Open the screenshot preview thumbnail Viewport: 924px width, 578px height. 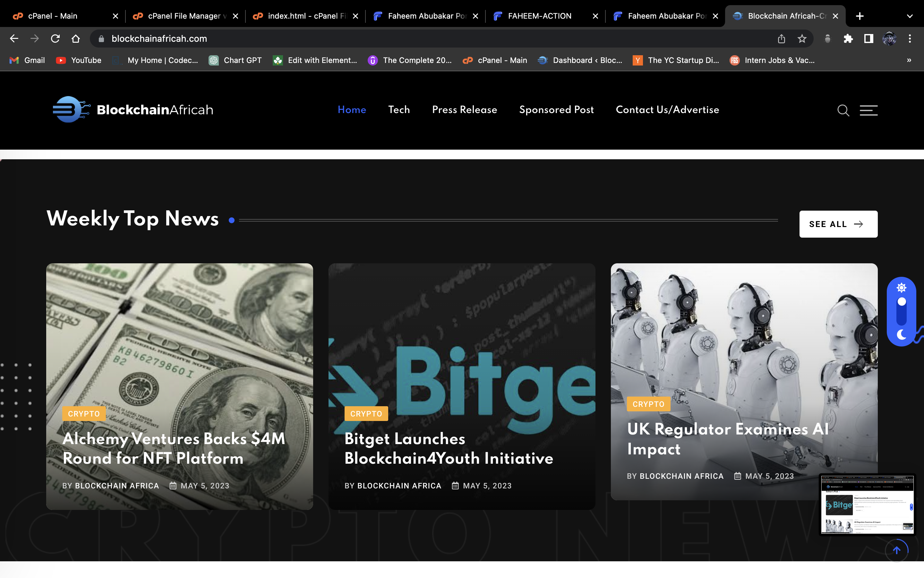867,504
